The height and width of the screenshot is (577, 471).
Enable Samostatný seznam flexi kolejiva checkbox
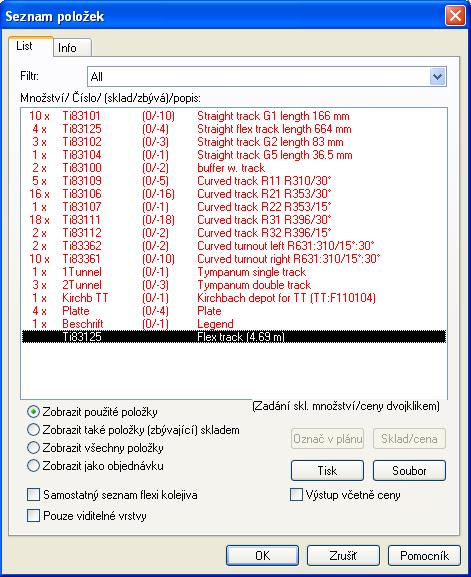pyautogui.click(x=33, y=495)
